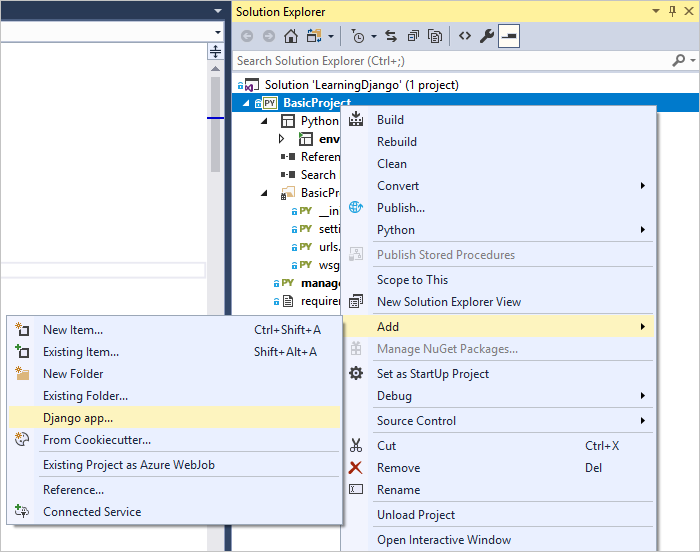Open Properties via the wrench icon
Viewport: 700px width, 552px height.
[487, 36]
